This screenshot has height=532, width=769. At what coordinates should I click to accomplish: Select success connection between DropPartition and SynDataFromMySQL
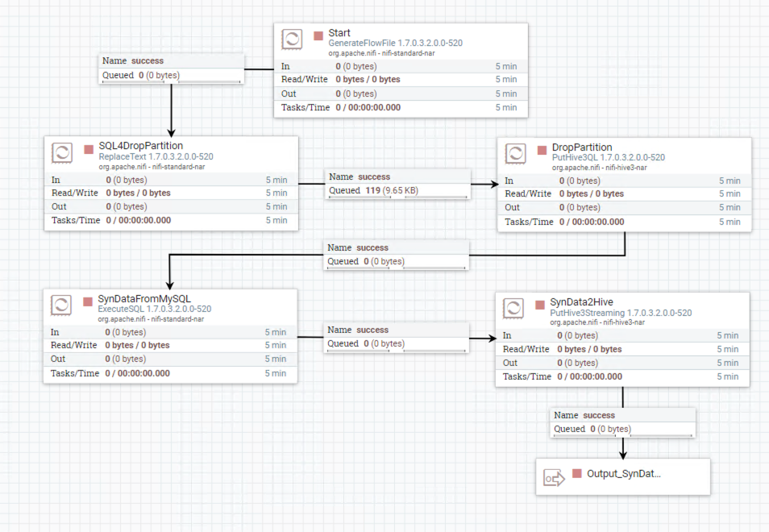[x=396, y=255]
